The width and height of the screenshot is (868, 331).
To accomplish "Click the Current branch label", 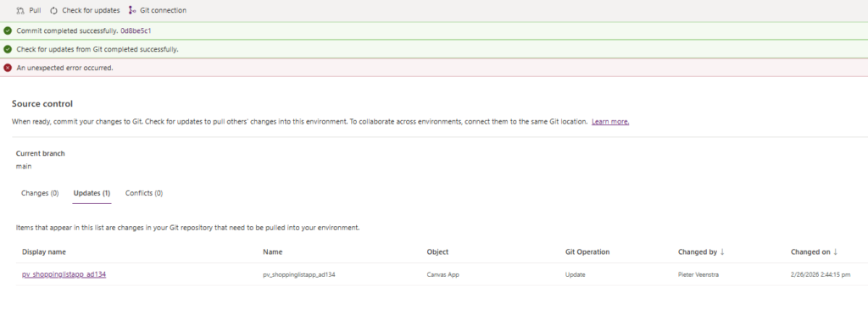I will point(40,153).
